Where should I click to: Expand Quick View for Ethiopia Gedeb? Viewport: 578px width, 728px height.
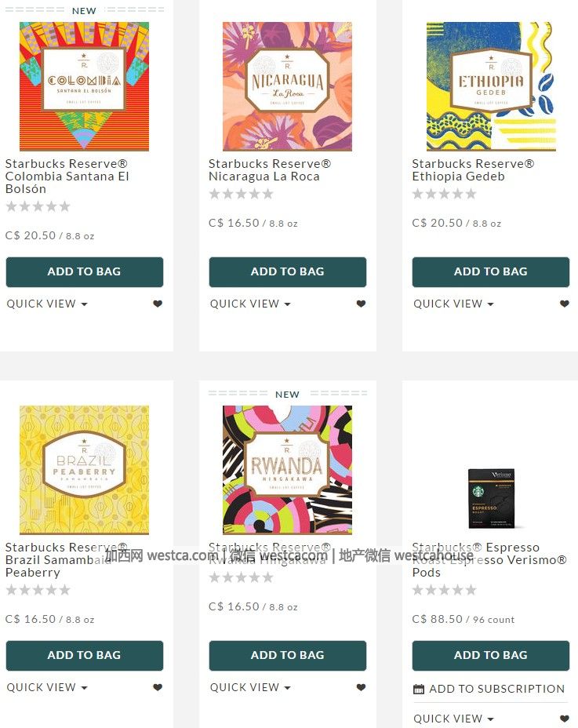click(453, 304)
